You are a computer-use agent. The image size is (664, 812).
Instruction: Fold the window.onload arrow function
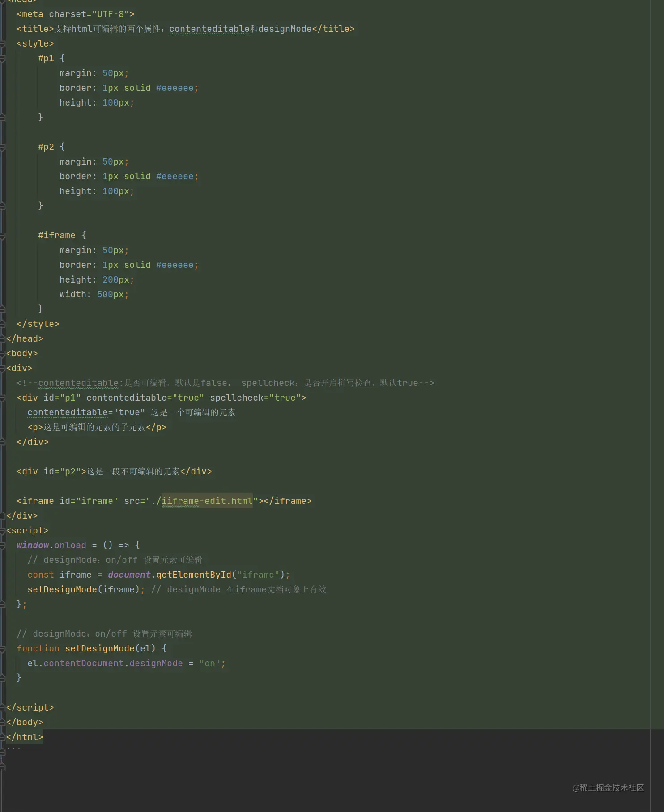(2, 546)
